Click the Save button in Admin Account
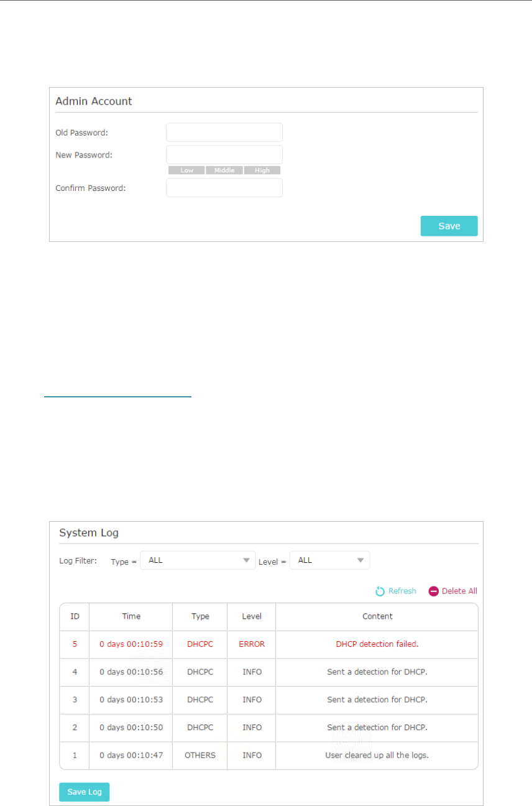Image resolution: width=532 pixels, height=806 pixels. point(449,226)
